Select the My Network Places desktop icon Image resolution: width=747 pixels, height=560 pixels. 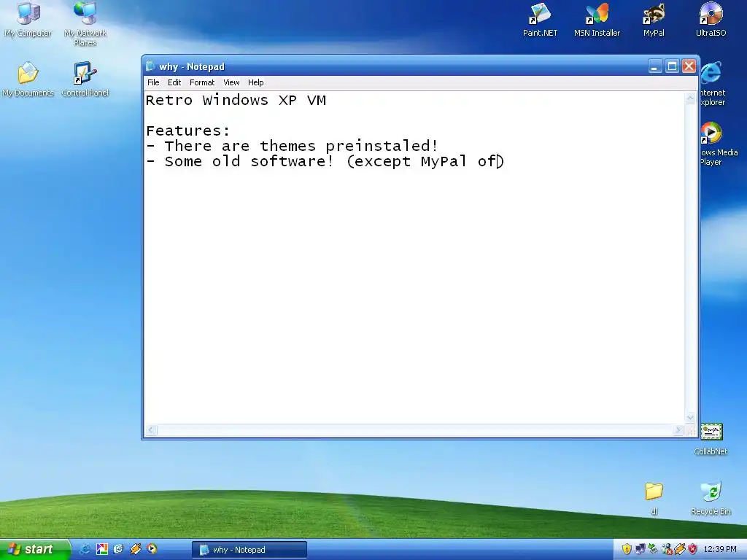point(85,23)
